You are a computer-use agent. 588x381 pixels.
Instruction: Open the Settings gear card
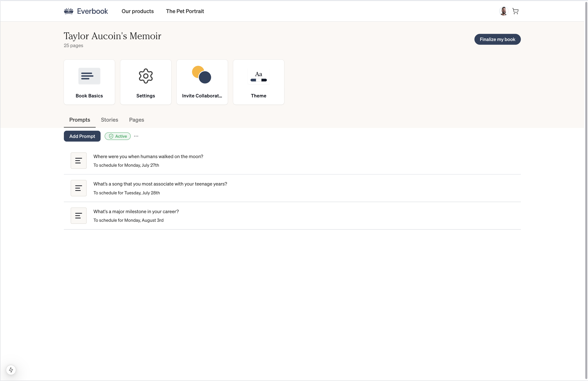[x=146, y=82]
